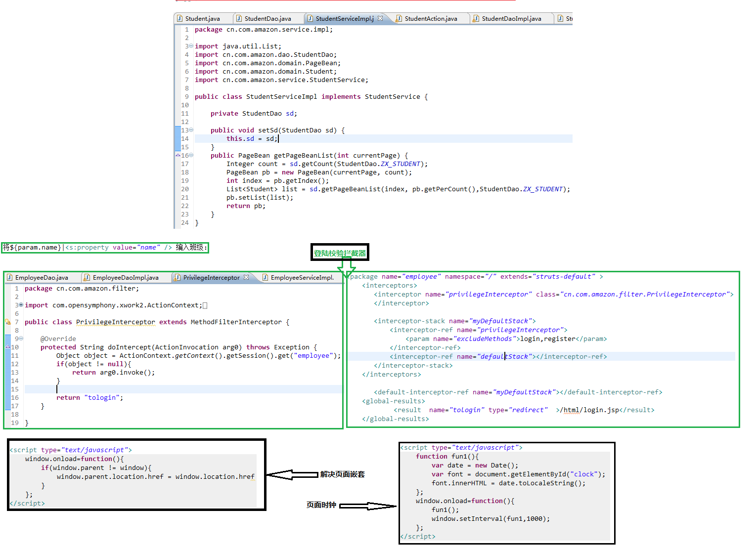
Task: Place cursor on 'this.sd = sd;' line
Action: click(252, 138)
